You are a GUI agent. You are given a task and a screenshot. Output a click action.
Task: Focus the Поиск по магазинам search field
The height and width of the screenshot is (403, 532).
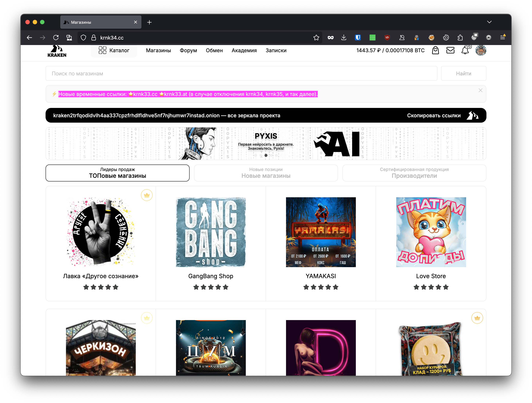point(240,73)
